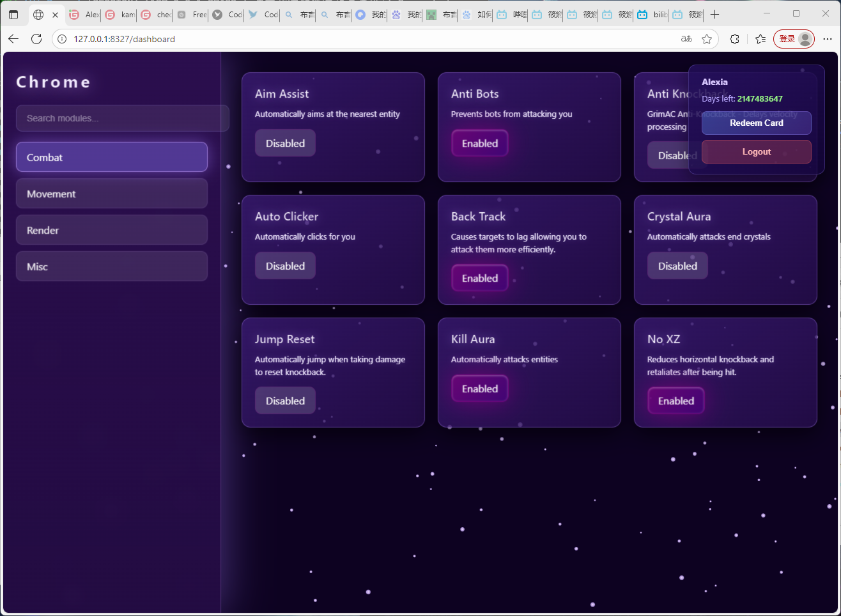Toggle Aim Assist module on

285,143
